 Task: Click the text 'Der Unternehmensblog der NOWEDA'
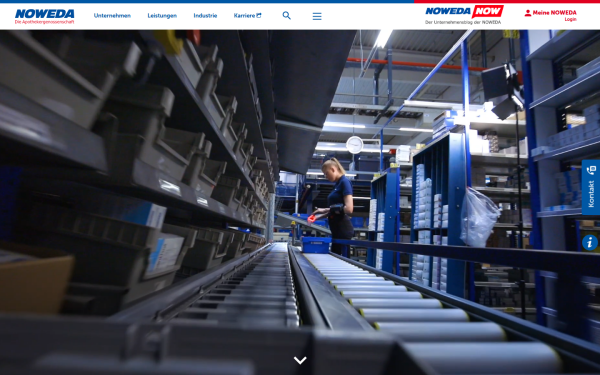463,22
